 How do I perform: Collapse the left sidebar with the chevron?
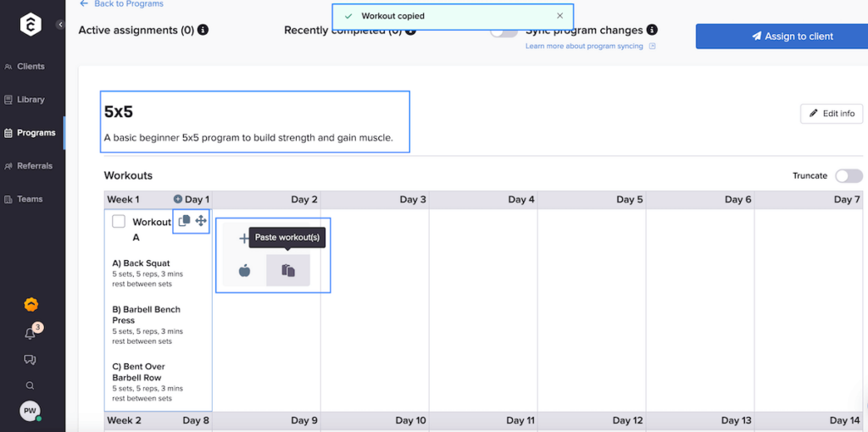(x=60, y=25)
